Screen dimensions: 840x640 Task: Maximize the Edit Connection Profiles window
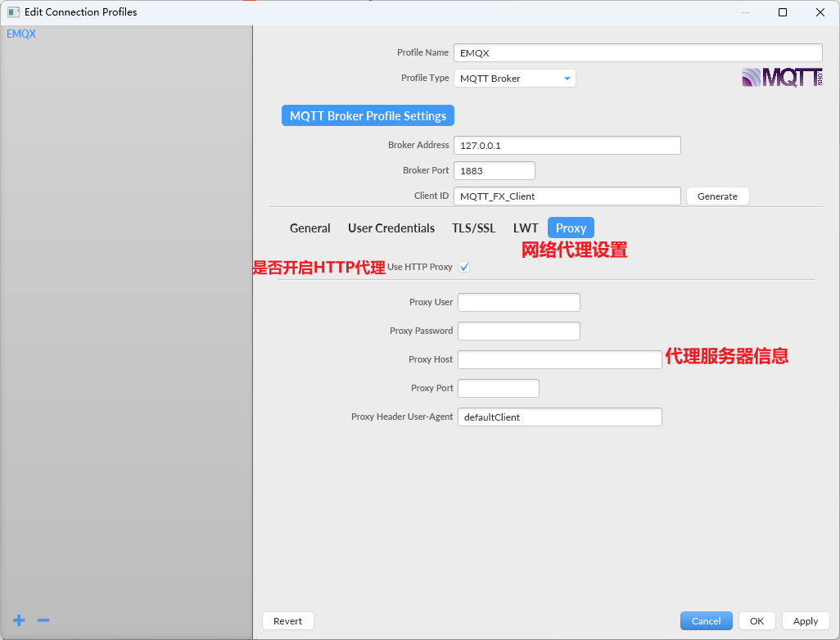(783, 11)
